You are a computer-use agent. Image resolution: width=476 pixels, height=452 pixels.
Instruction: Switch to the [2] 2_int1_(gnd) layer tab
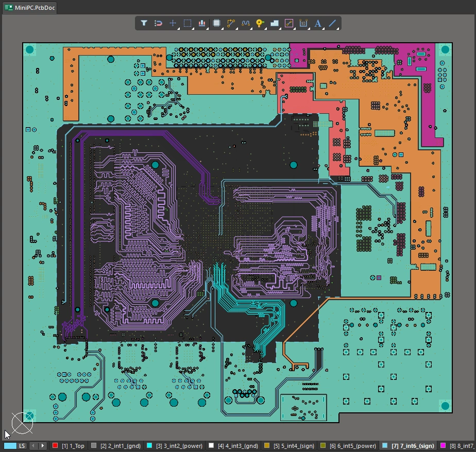point(116,446)
